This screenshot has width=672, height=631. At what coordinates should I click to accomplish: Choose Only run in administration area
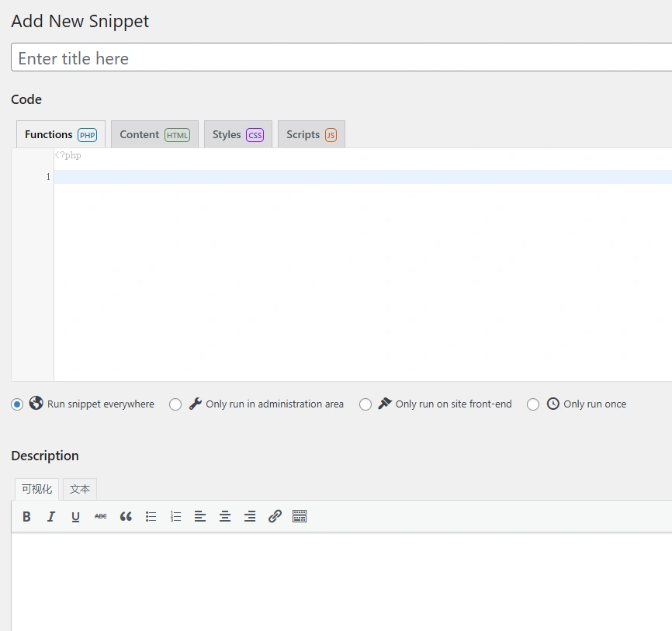pyautogui.click(x=175, y=404)
